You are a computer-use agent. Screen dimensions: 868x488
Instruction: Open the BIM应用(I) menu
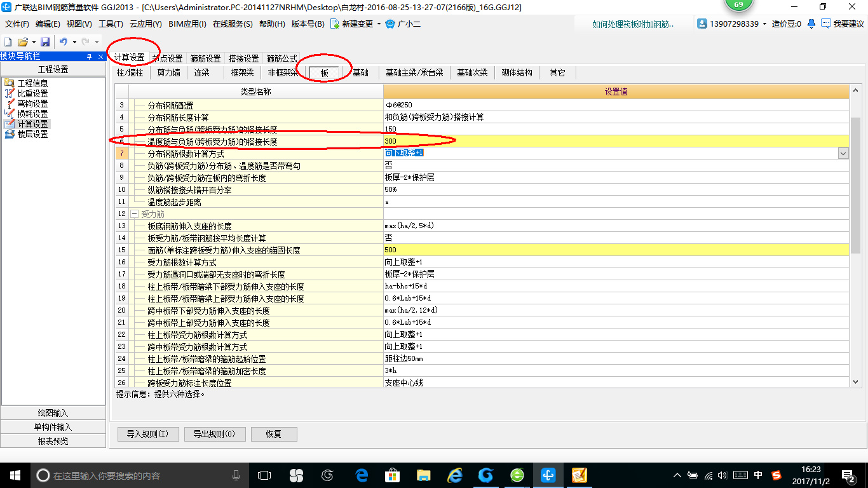click(187, 24)
